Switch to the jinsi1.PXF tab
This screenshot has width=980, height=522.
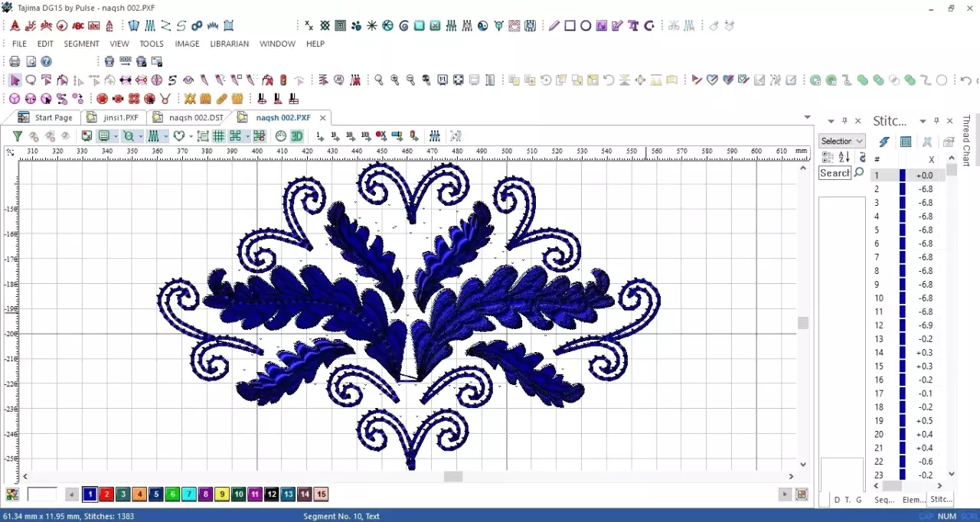(x=113, y=118)
